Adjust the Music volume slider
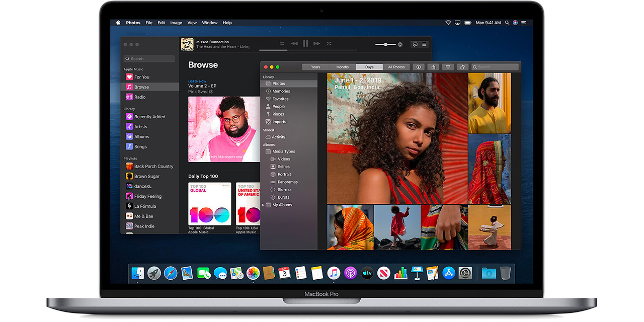 pos(385,44)
